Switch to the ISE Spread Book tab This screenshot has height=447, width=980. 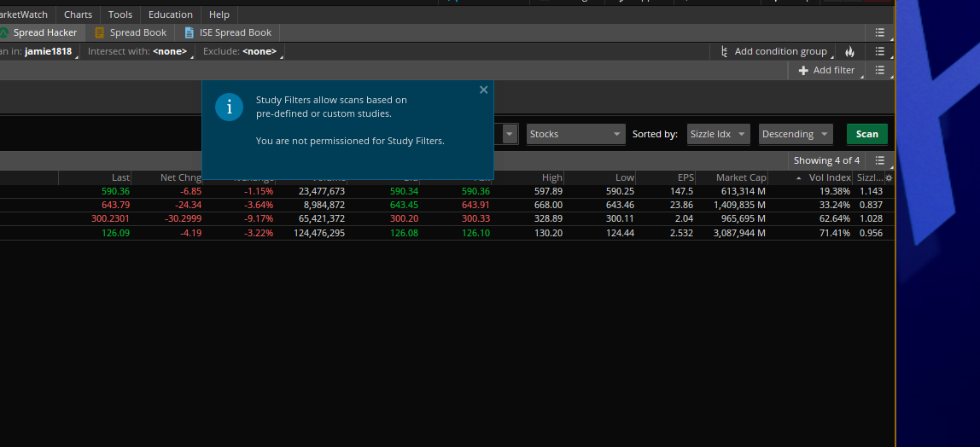228,32
